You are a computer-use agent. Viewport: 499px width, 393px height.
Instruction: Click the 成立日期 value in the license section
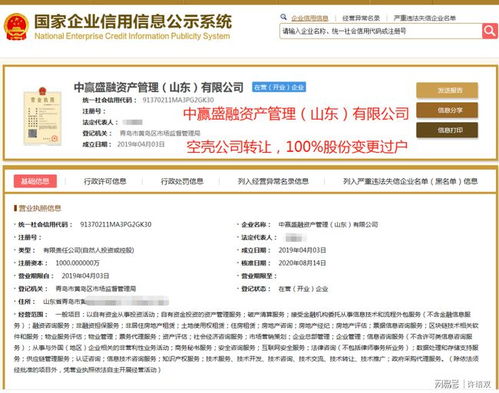point(302,250)
